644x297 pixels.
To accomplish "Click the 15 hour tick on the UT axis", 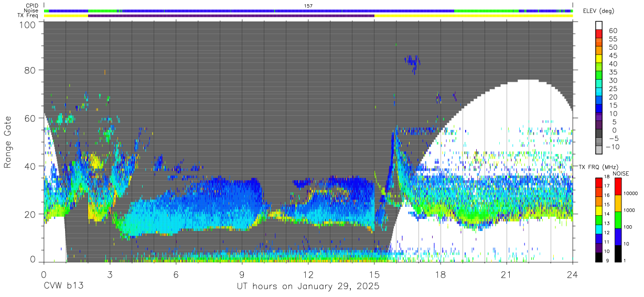I will [374, 274].
